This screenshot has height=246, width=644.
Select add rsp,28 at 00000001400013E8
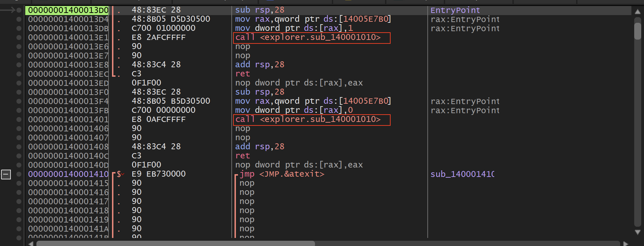260,65
